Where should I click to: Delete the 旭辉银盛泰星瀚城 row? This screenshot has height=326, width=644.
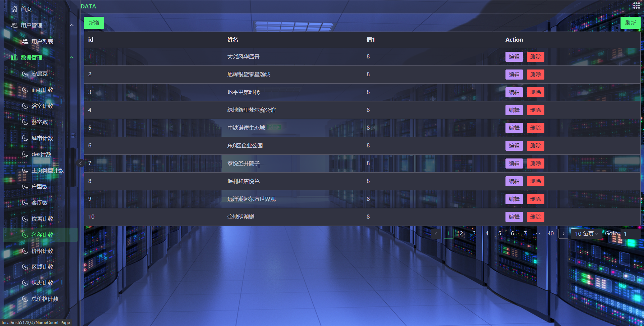pyautogui.click(x=535, y=75)
